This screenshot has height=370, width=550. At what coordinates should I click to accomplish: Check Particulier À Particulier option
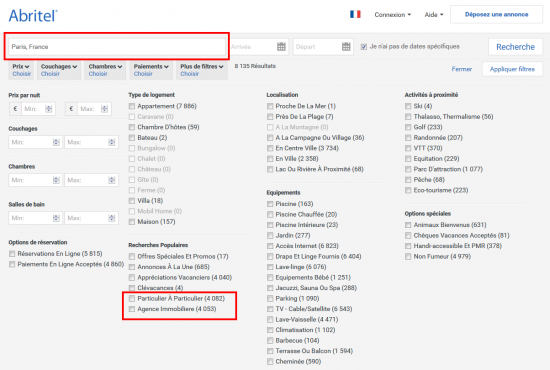132,298
